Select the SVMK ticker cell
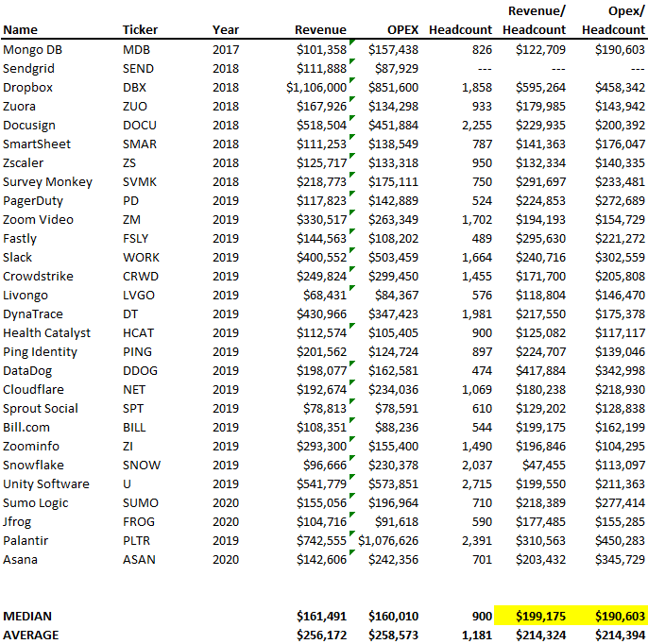Viewport: 648px width, 644px height. click(139, 182)
